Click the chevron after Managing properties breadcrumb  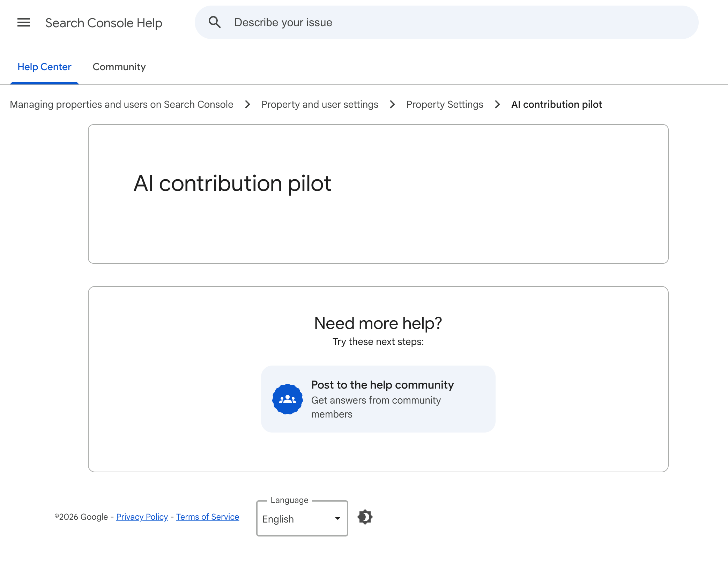click(247, 104)
